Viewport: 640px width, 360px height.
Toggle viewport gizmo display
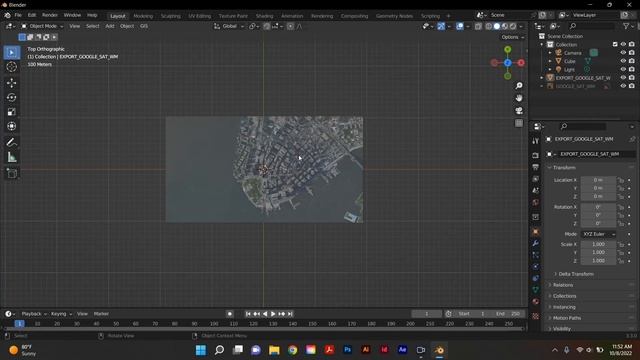tap(441, 26)
